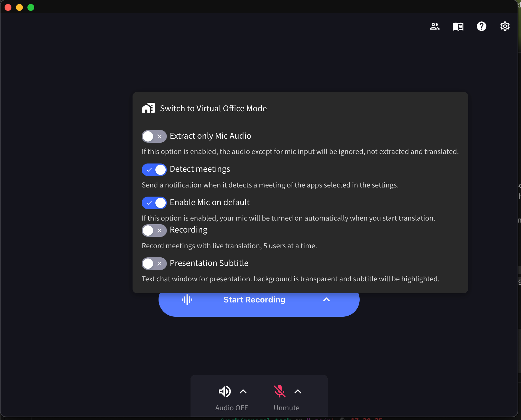The height and width of the screenshot is (420, 521).
Task: Click the help question mark icon
Action: [x=482, y=26]
